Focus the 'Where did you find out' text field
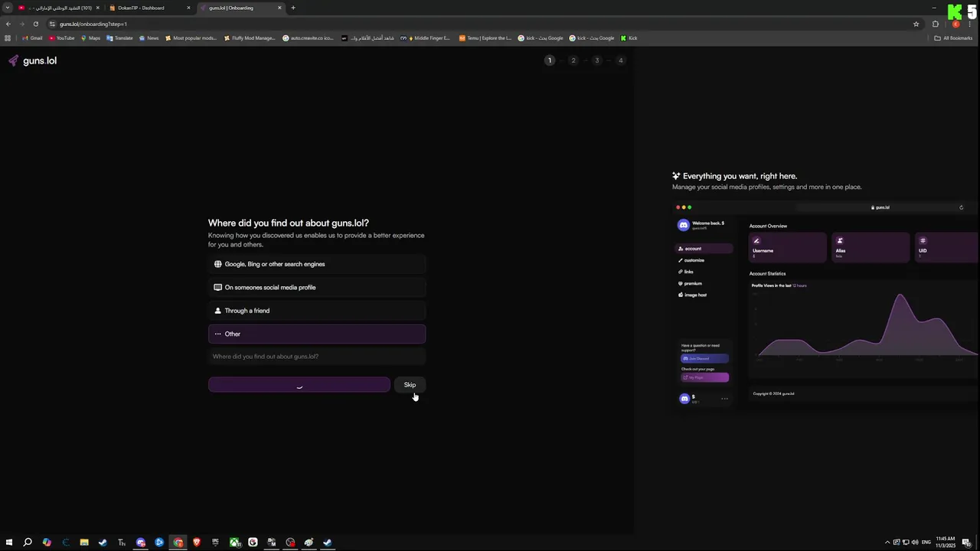 tap(316, 357)
